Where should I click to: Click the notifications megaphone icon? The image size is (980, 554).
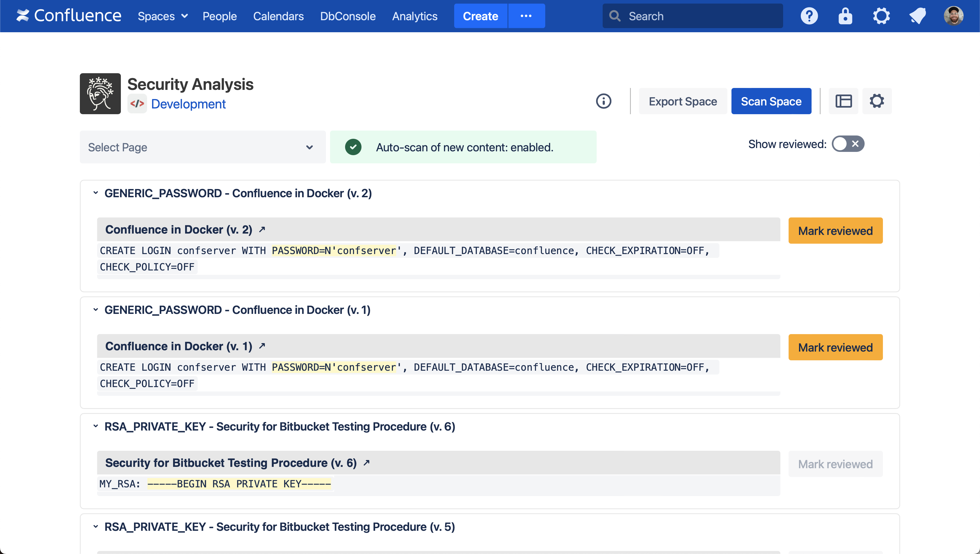coord(918,16)
